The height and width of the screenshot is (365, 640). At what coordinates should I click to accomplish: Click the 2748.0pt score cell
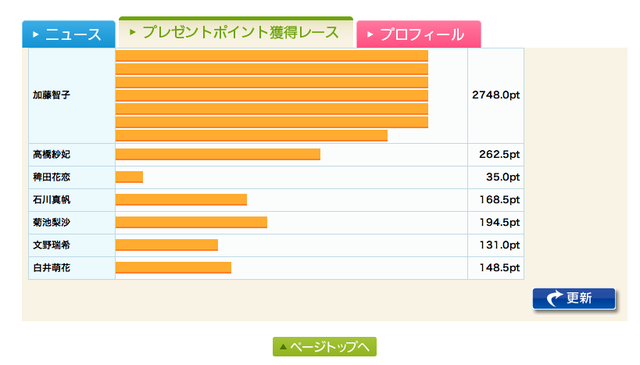pos(496,96)
